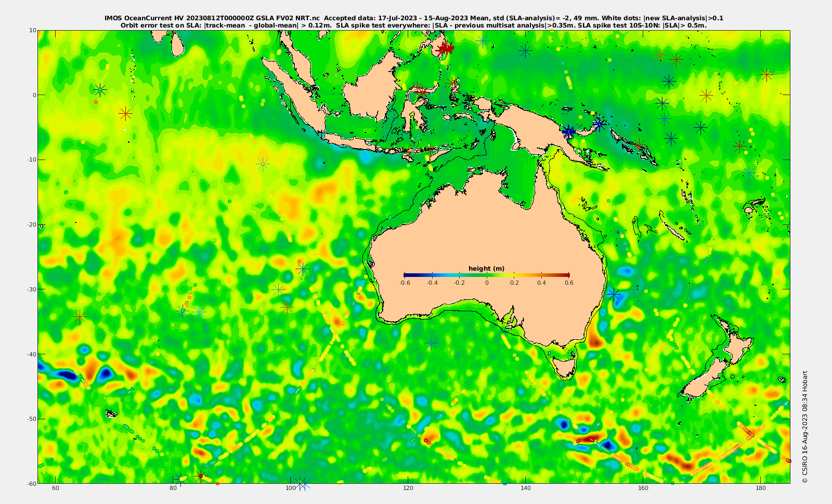Click the latitude axis label -20
Viewport: 832px width, 504px height.
point(31,224)
